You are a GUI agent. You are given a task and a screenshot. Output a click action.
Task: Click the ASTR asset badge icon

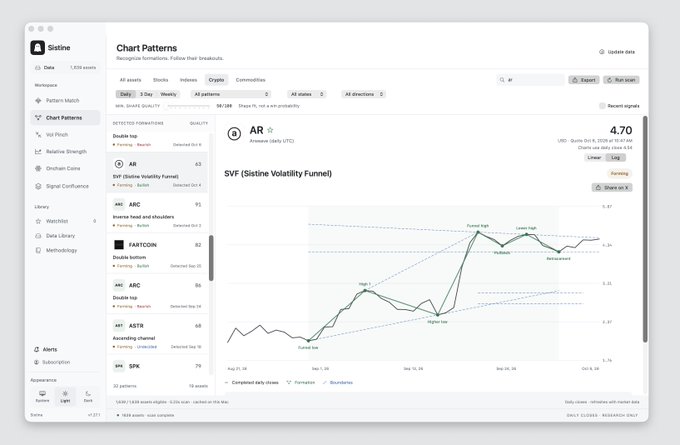pos(119,325)
